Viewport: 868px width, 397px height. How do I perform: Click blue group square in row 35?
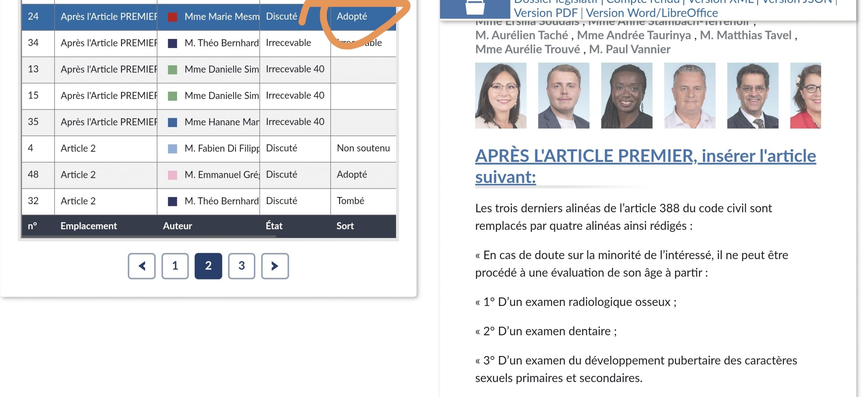tap(173, 122)
